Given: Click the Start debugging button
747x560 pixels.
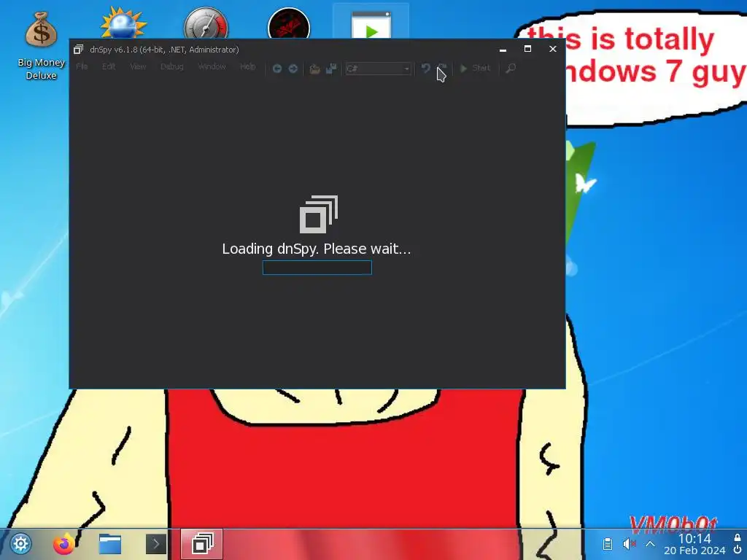Looking at the screenshot, I should tap(475, 68).
